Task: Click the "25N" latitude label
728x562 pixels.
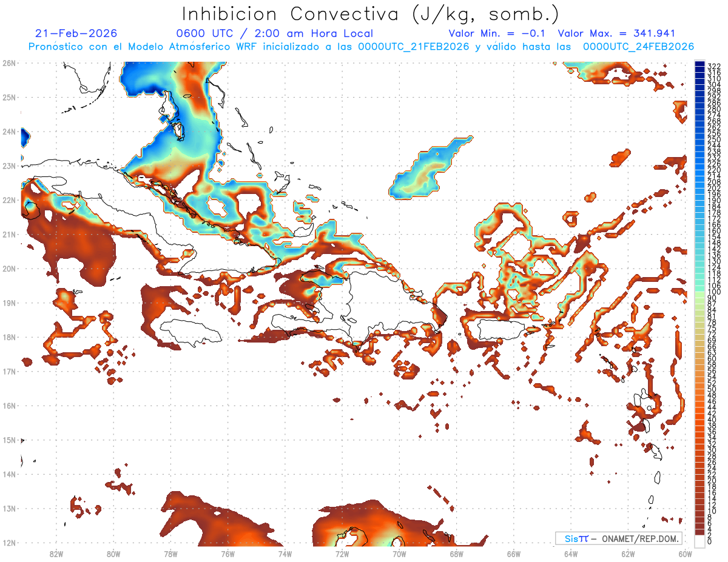Action: click(8, 97)
